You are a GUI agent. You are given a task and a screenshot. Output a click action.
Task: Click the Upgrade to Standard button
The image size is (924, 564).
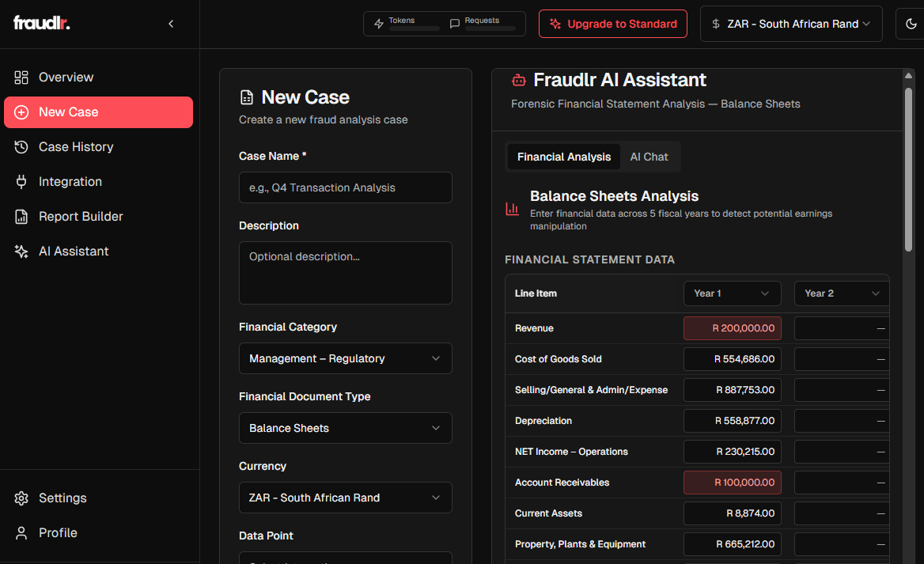point(613,24)
